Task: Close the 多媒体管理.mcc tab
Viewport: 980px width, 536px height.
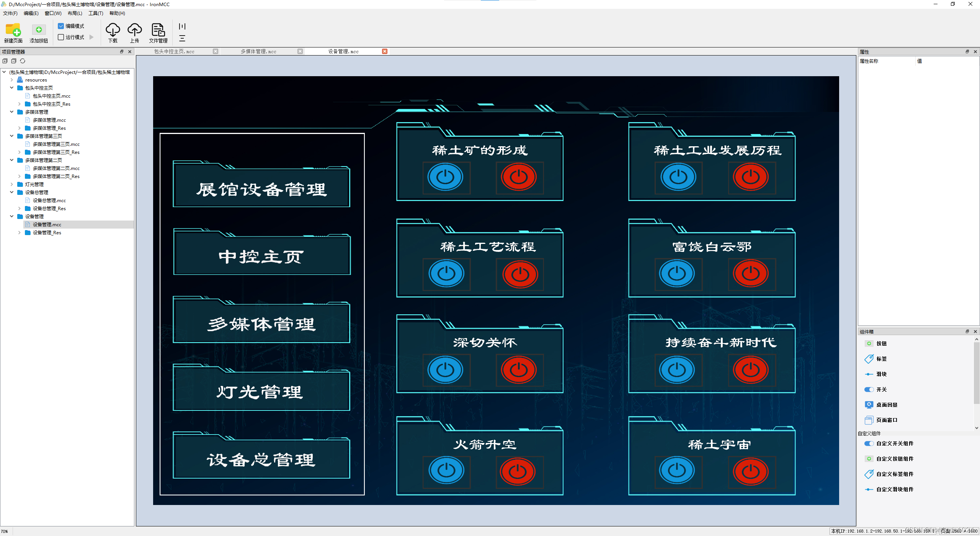Action: click(300, 51)
